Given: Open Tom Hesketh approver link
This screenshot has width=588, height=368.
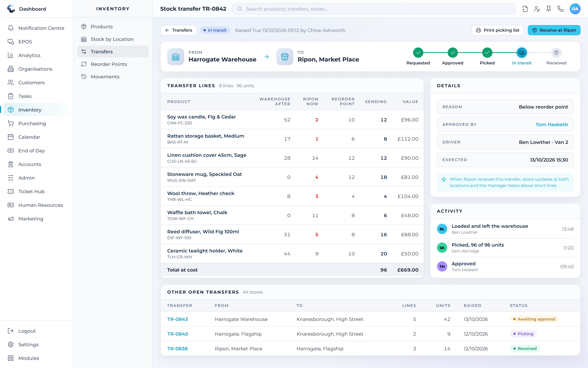Looking at the screenshot, I should [552, 125].
